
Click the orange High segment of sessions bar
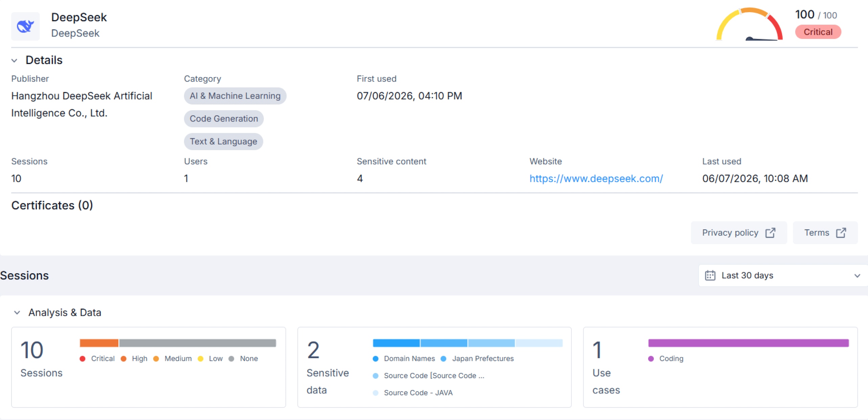[x=99, y=343]
